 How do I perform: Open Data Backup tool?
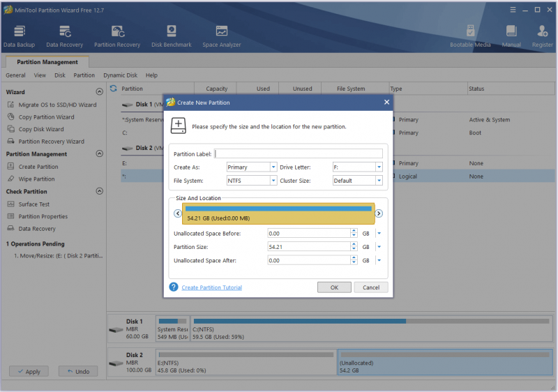(x=20, y=36)
